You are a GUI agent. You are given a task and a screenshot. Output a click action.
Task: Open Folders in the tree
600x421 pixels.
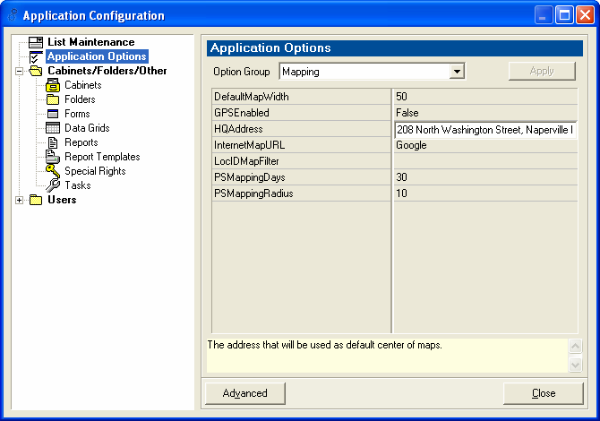click(80, 100)
